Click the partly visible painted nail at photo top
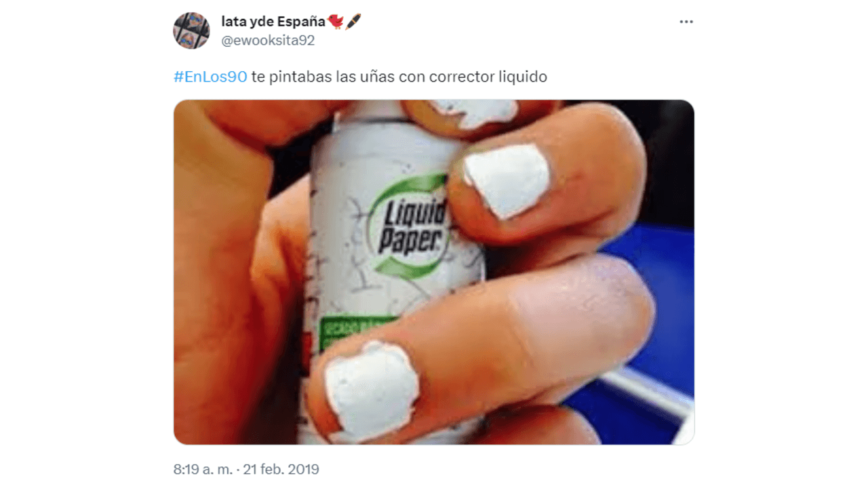The width and height of the screenshot is (868, 488). (473, 111)
